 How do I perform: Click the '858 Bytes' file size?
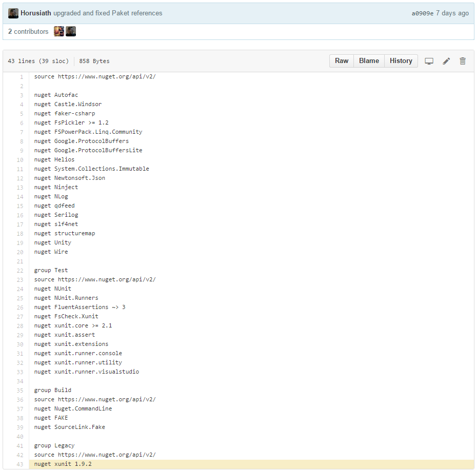(x=94, y=61)
